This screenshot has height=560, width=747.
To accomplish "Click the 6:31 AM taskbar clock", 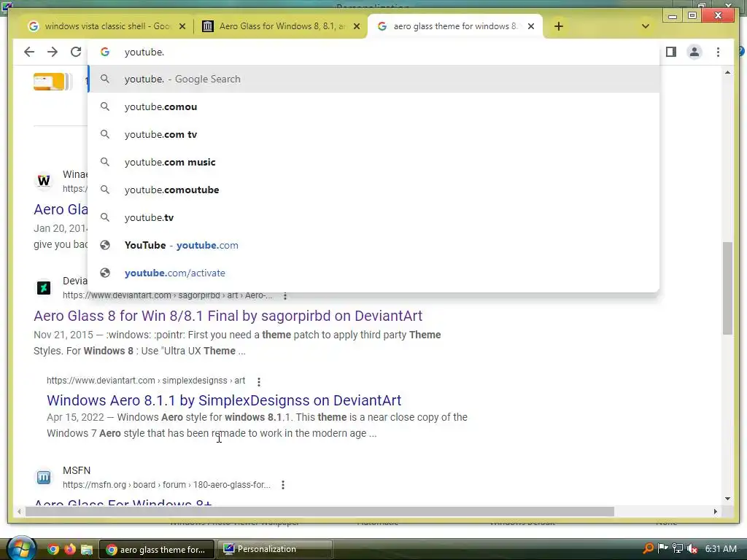I will coord(721,548).
